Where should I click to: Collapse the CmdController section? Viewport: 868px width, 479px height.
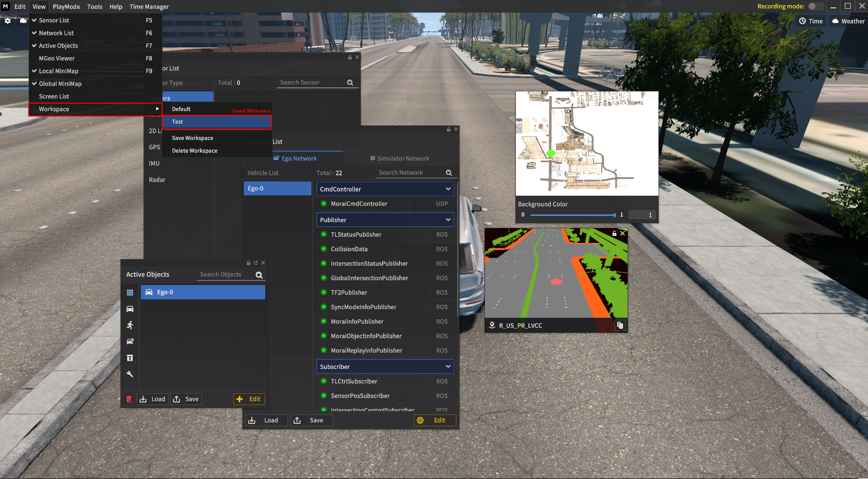pyautogui.click(x=448, y=189)
